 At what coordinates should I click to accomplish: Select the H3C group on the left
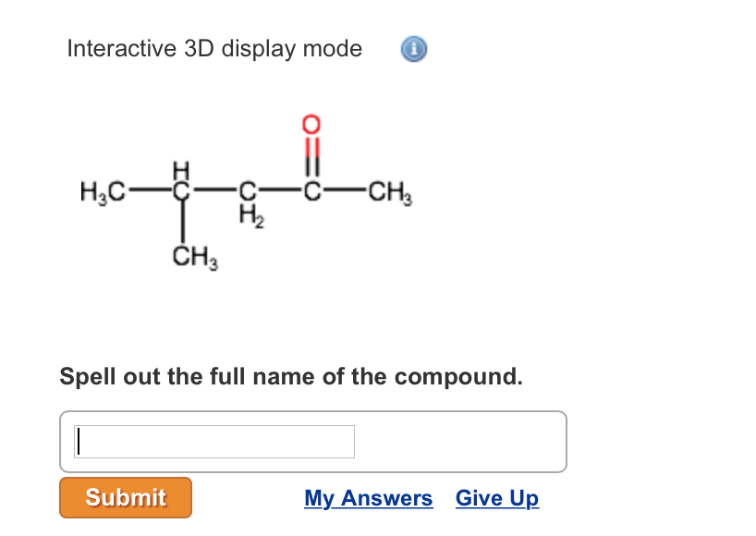tap(102, 191)
